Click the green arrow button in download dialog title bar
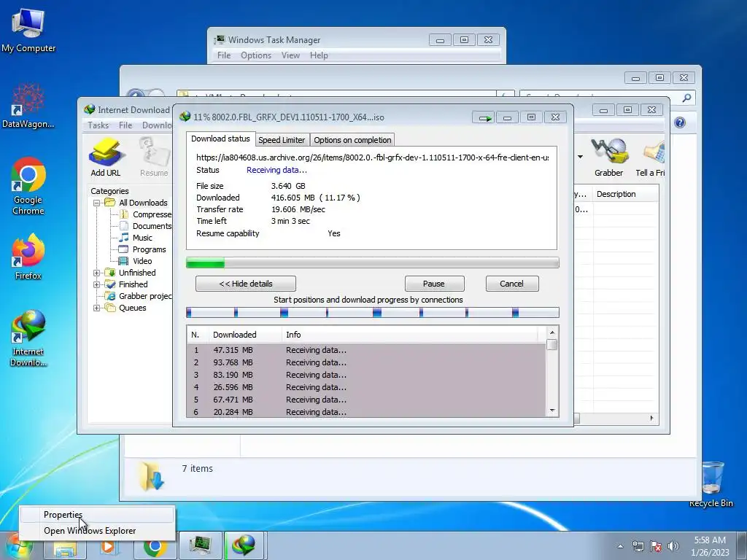Image resolution: width=747 pixels, height=560 pixels. coord(484,117)
